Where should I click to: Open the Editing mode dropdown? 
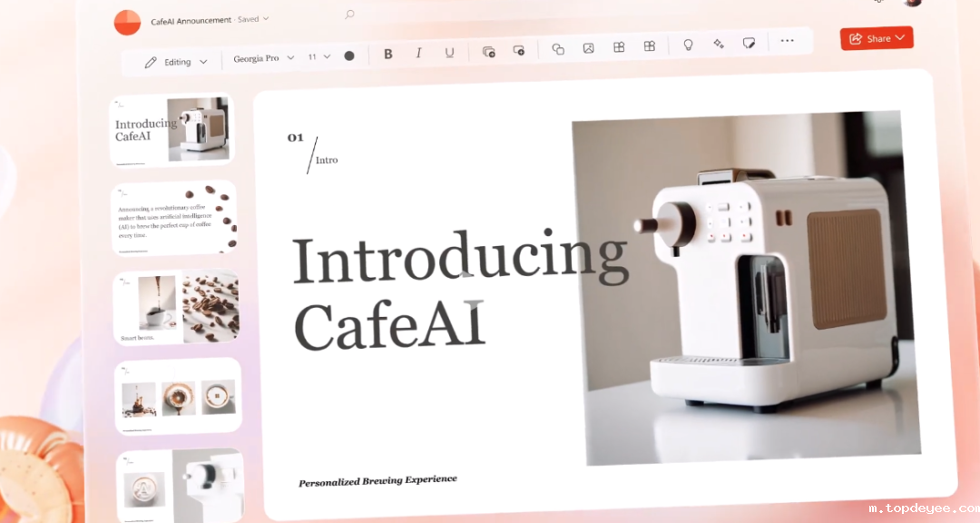(176, 62)
